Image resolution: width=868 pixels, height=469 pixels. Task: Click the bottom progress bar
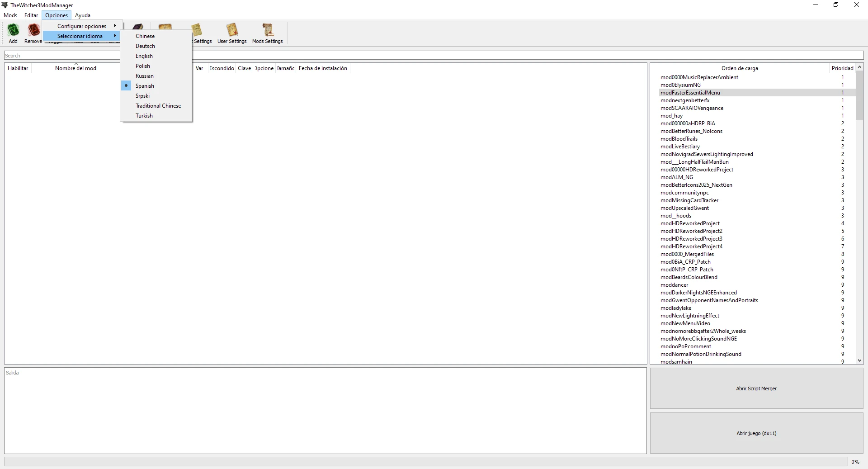click(x=426, y=461)
